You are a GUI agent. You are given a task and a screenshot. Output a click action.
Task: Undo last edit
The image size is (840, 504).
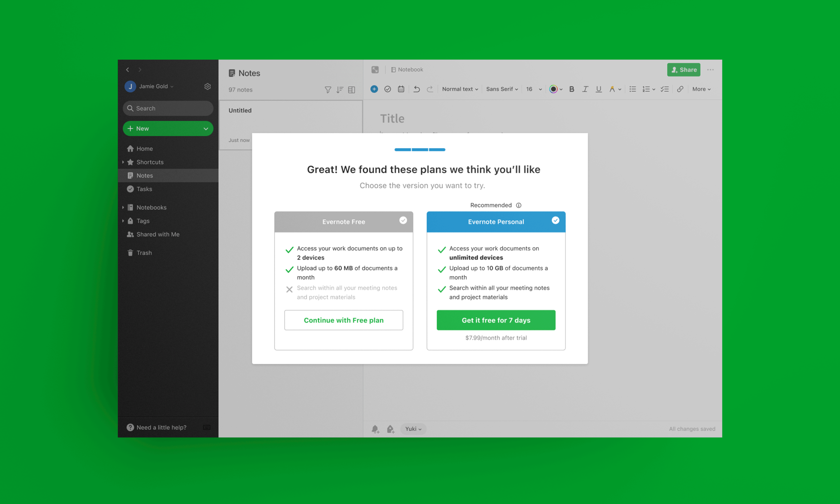pos(416,89)
